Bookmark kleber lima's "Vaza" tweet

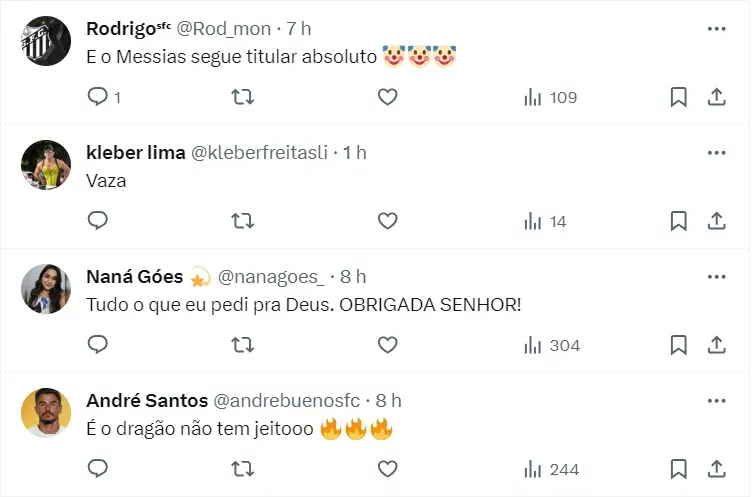tap(678, 221)
